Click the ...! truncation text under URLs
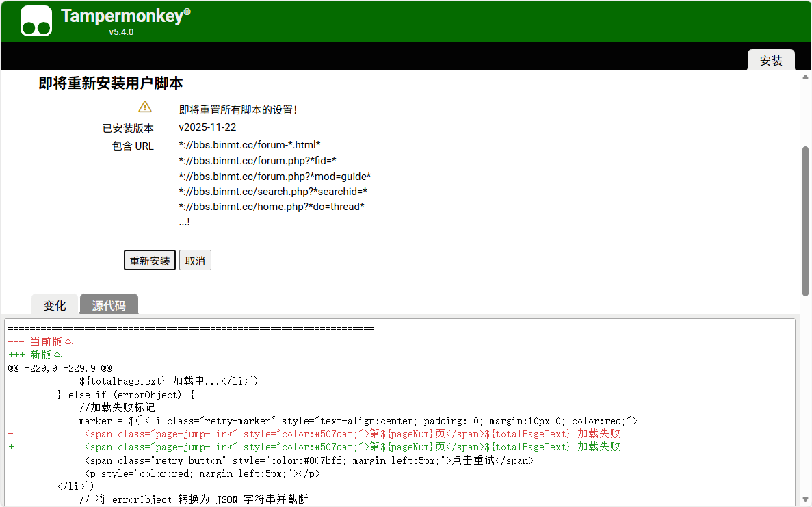The image size is (812, 507). coord(184,222)
